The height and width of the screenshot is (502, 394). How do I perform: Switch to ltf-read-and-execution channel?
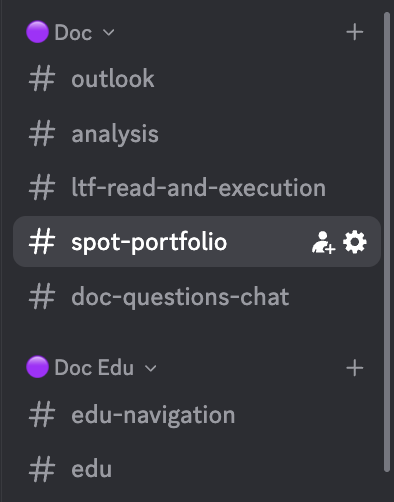pyautogui.click(x=197, y=188)
